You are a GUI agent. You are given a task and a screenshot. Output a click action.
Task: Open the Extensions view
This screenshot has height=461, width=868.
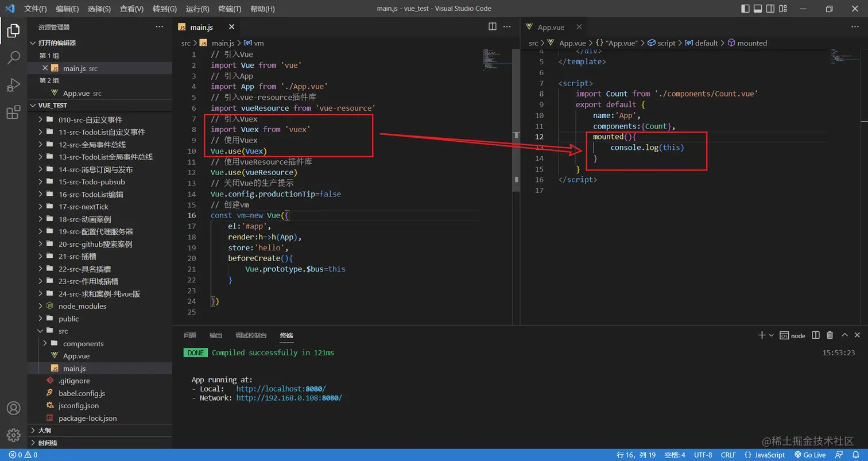tap(13, 113)
